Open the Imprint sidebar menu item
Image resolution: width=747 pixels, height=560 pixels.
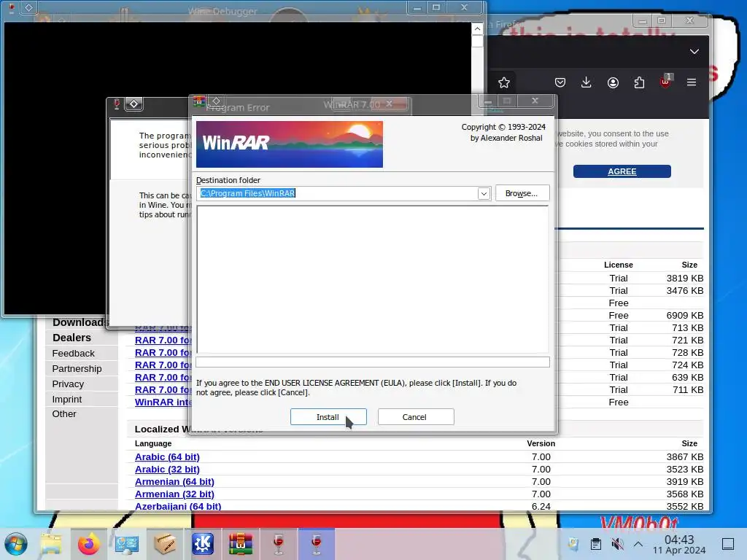click(66, 399)
